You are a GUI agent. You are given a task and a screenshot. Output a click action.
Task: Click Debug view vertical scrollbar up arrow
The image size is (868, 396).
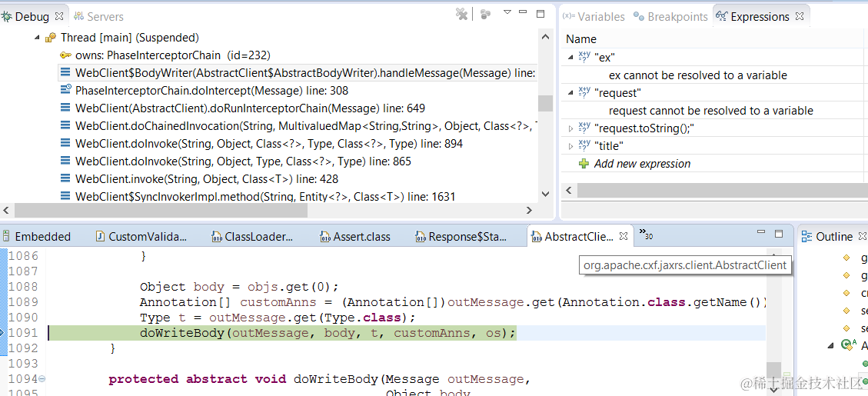(545, 37)
